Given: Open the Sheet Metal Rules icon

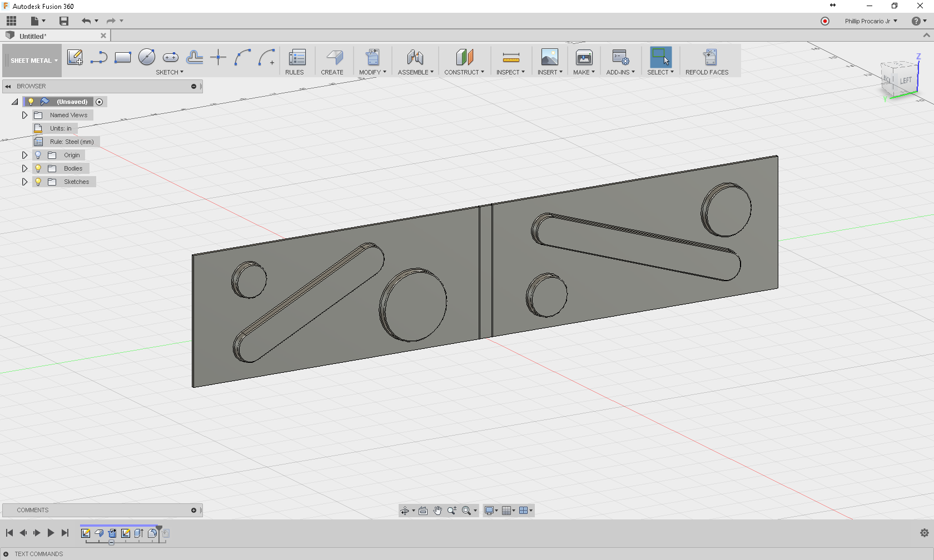Looking at the screenshot, I should click(297, 57).
